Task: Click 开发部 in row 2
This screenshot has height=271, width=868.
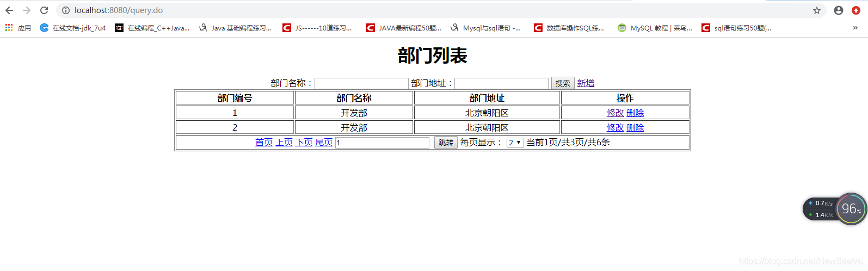Action: (x=354, y=128)
